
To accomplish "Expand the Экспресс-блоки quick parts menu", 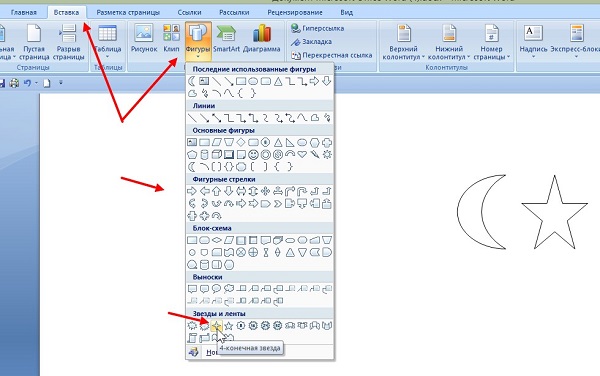I will [x=576, y=42].
